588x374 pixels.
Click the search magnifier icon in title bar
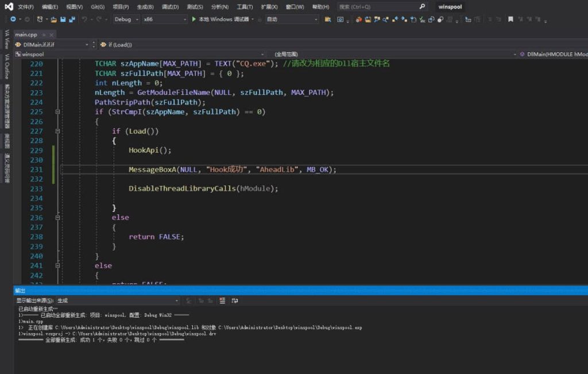[x=423, y=7]
